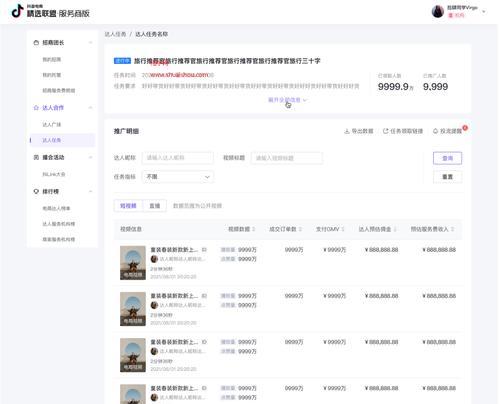The height and width of the screenshot is (404, 500).
Task: Sort by 视频数据 column sort icon
Action: [x=254, y=229]
